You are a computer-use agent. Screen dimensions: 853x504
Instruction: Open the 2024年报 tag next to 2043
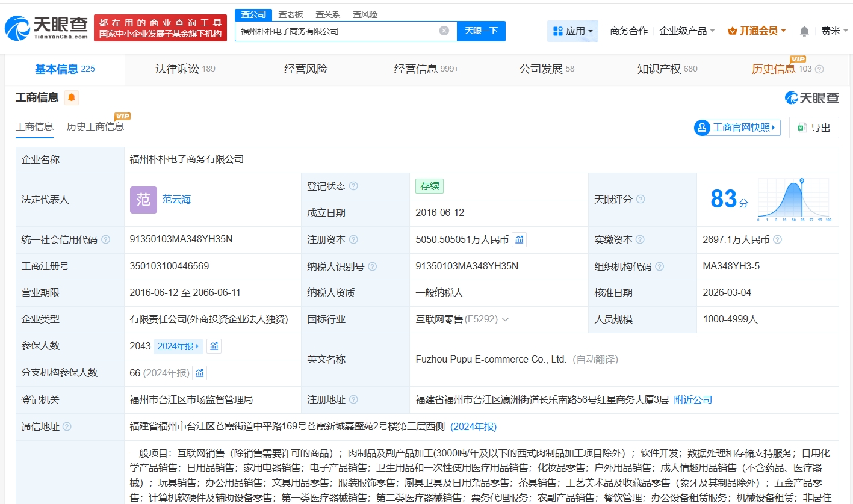[x=178, y=346]
